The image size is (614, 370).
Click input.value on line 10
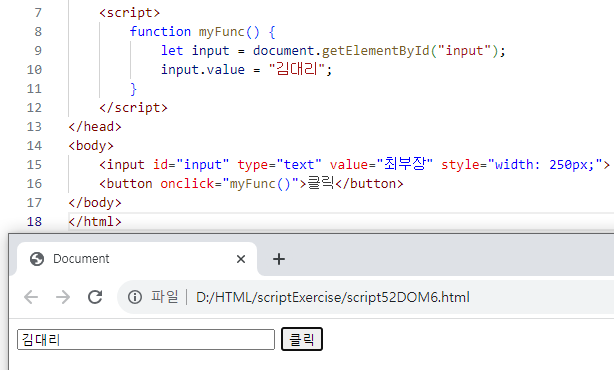pos(203,70)
